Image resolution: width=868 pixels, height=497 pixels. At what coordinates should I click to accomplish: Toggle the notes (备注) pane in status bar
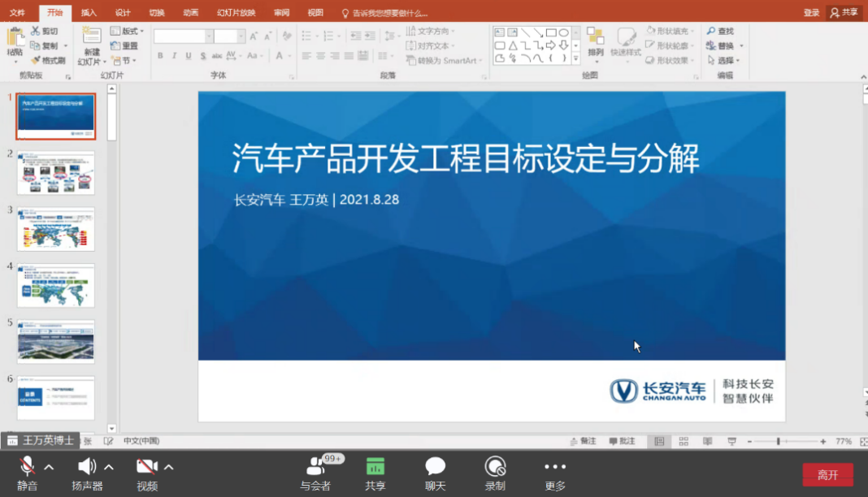[x=583, y=441]
